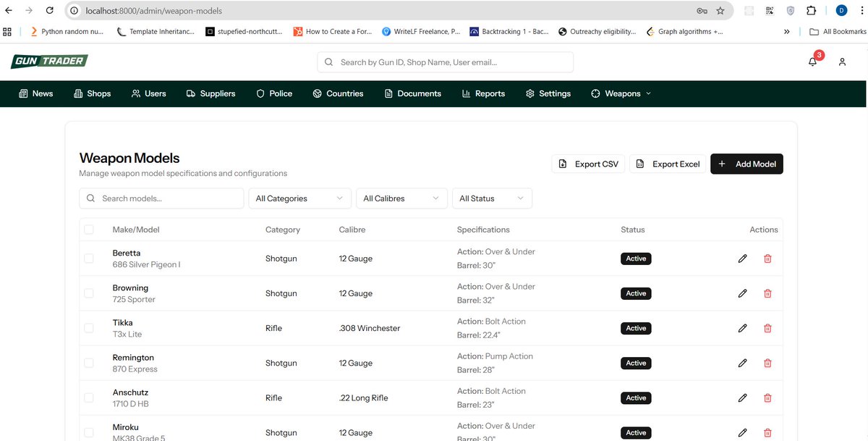Check the Browning row checkbox
868x441 pixels.
pos(88,293)
